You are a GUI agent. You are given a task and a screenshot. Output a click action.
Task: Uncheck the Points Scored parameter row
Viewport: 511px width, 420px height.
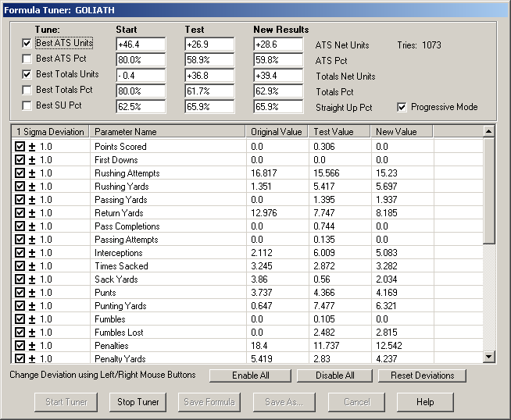(x=20, y=147)
